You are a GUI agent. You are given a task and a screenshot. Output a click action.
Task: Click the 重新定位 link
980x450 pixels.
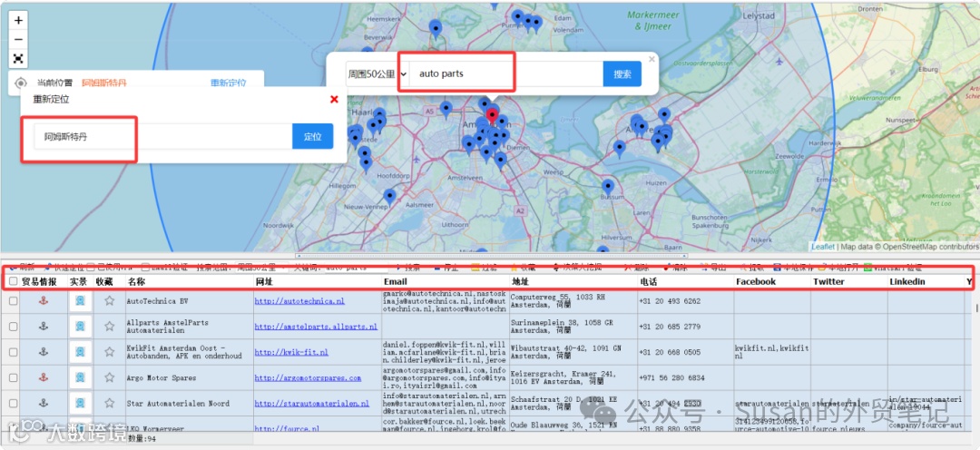pyautogui.click(x=228, y=83)
